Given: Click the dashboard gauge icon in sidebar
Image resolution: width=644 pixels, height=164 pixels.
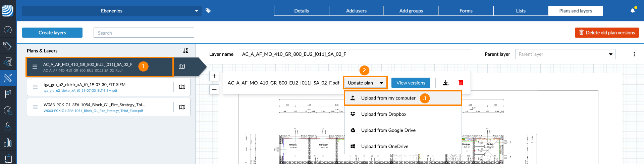Looking at the screenshot, I should click(x=8, y=30).
